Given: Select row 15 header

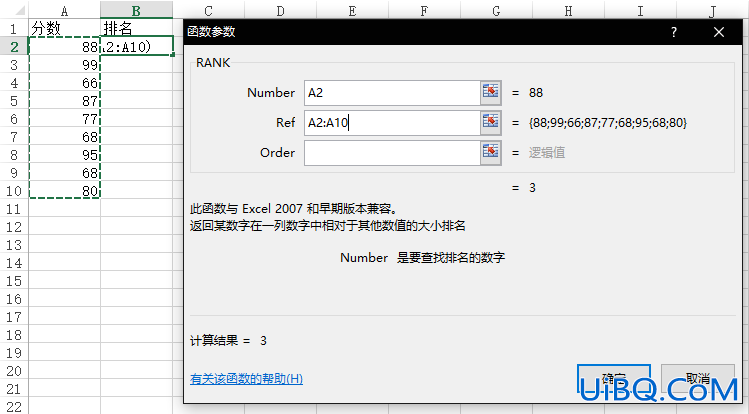Looking at the screenshot, I should pyautogui.click(x=14, y=281).
